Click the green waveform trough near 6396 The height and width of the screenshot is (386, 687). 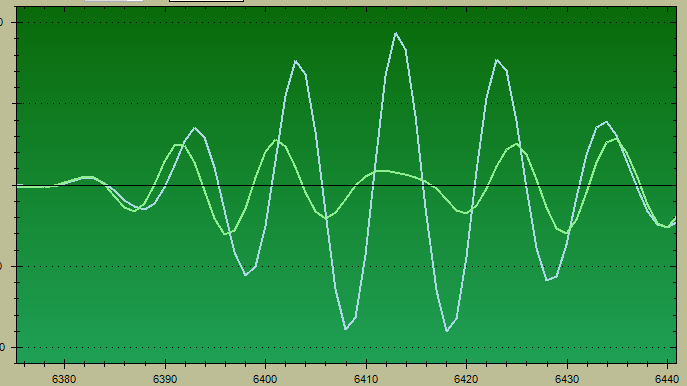(x=225, y=234)
